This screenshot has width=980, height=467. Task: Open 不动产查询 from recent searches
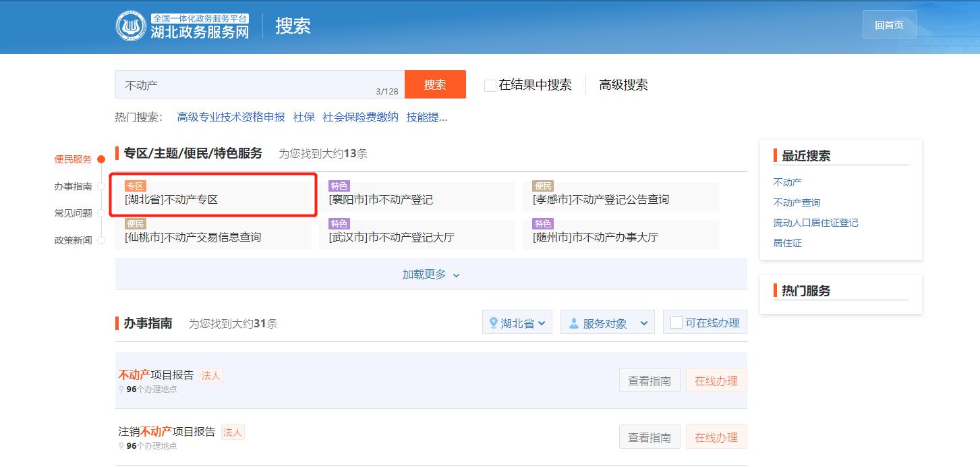(x=797, y=202)
